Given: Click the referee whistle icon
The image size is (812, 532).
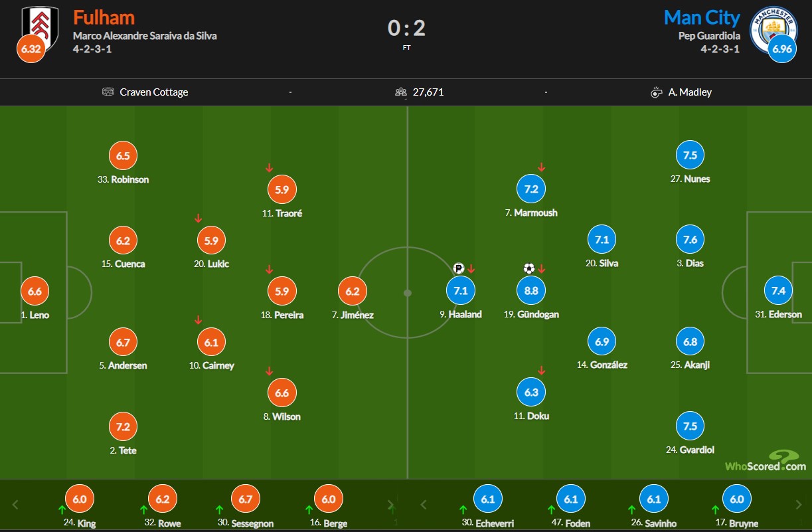Looking at the screenshot, I should [x=657, y=92].
